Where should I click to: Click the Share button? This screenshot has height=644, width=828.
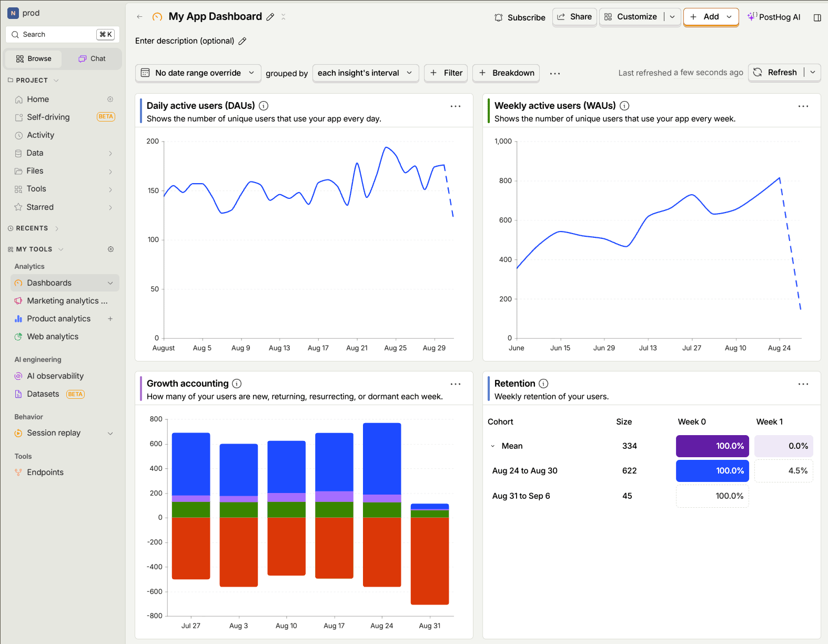pos(574,17)
